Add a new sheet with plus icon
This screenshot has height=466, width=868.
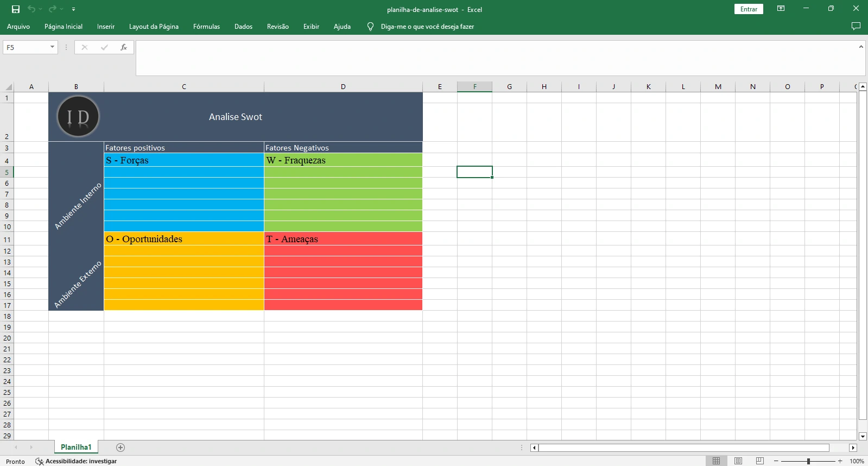[121, 447]
